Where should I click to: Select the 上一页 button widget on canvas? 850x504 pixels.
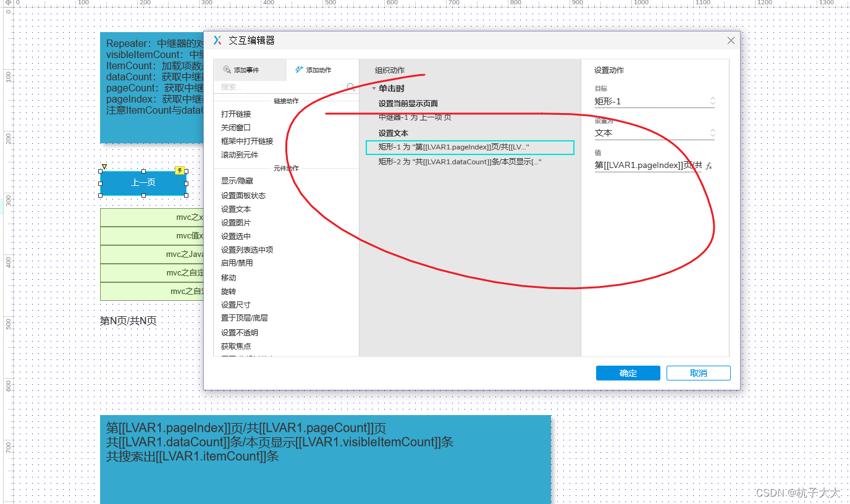tap(143, 183)
